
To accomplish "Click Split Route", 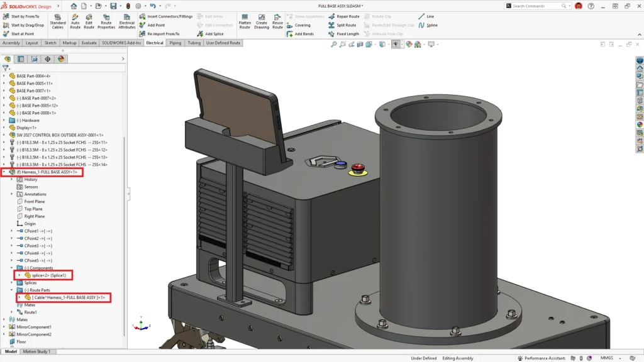I will pyautogui.click(x=342, y=25).
